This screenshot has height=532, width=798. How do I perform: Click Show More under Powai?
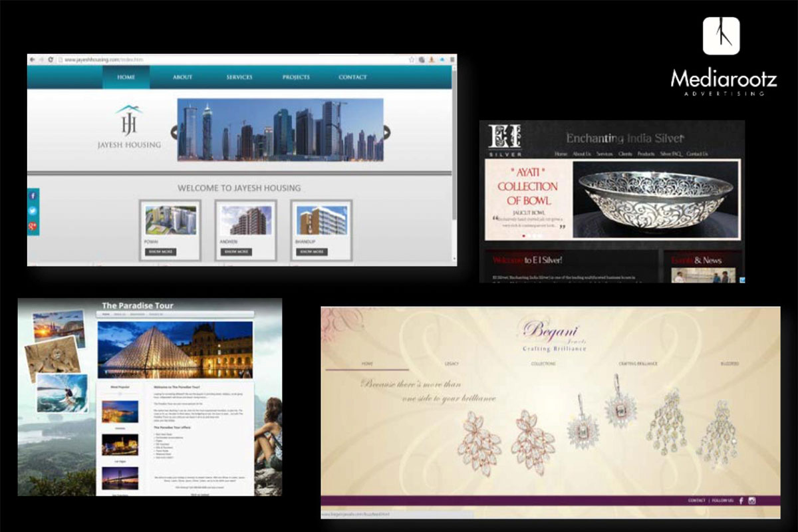coord(160,252)
